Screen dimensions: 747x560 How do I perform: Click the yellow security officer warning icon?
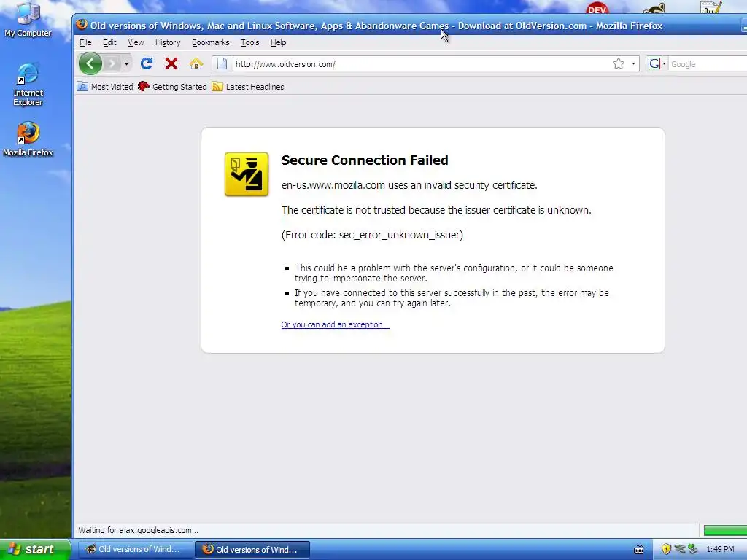point(247,174)
